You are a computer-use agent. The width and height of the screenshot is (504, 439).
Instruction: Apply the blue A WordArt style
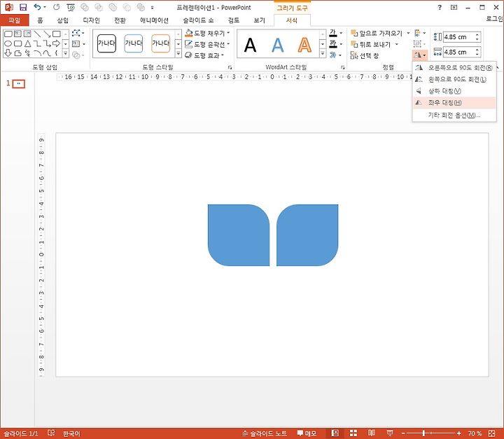click(x=277, y=44)
